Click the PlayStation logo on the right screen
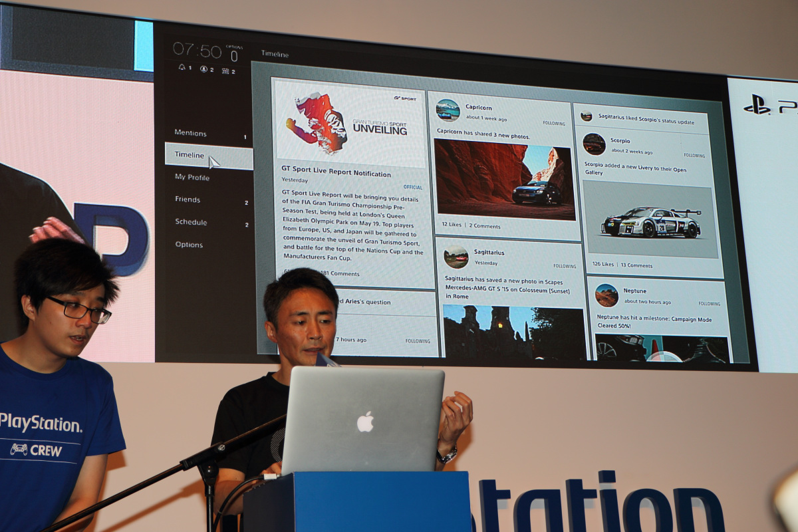 (x=757, y=104)
